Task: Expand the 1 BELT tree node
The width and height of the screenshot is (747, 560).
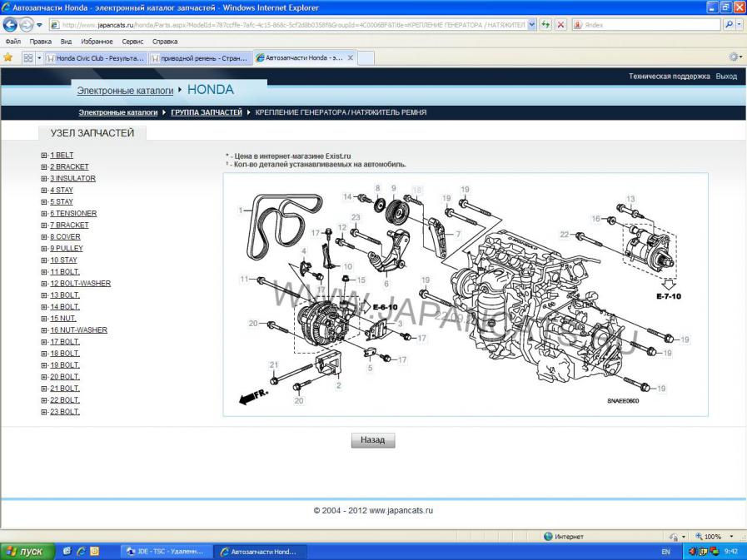Action: tap(44, 156)
